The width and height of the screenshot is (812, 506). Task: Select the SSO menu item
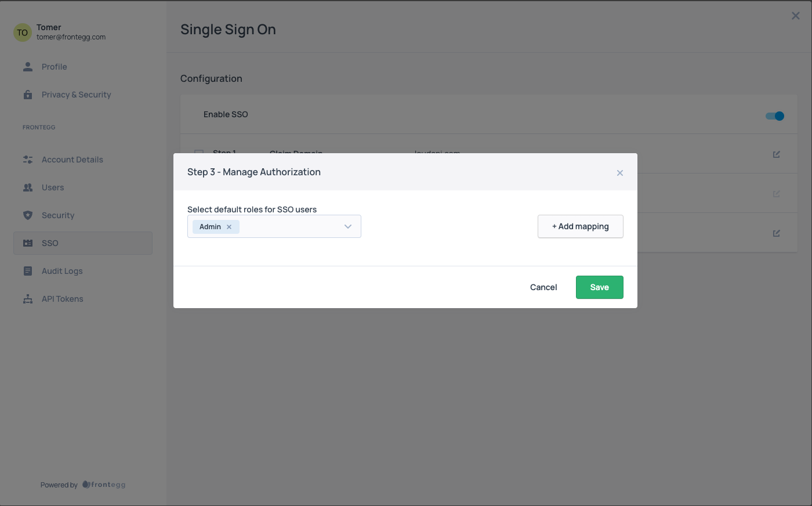pos(83,243)
